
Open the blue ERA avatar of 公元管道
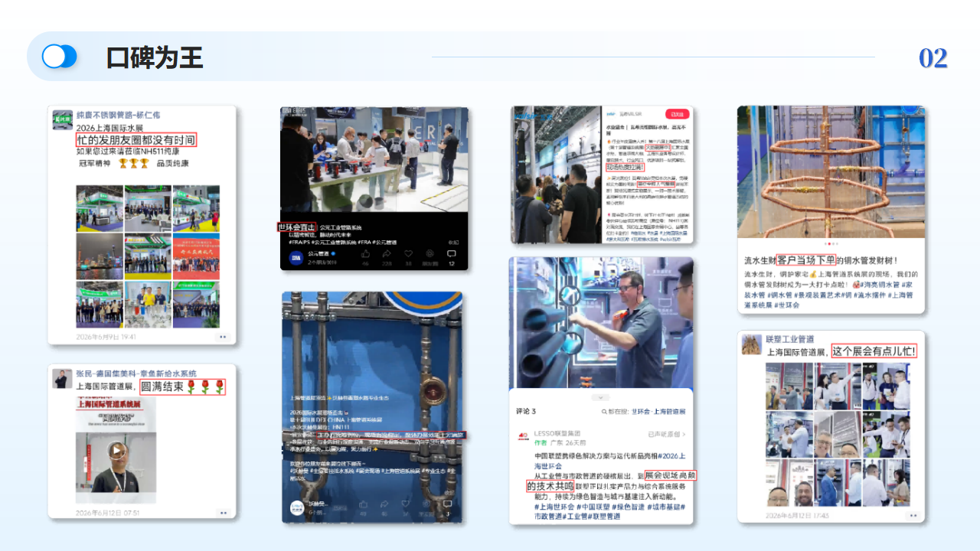click(x=296, y=256)
